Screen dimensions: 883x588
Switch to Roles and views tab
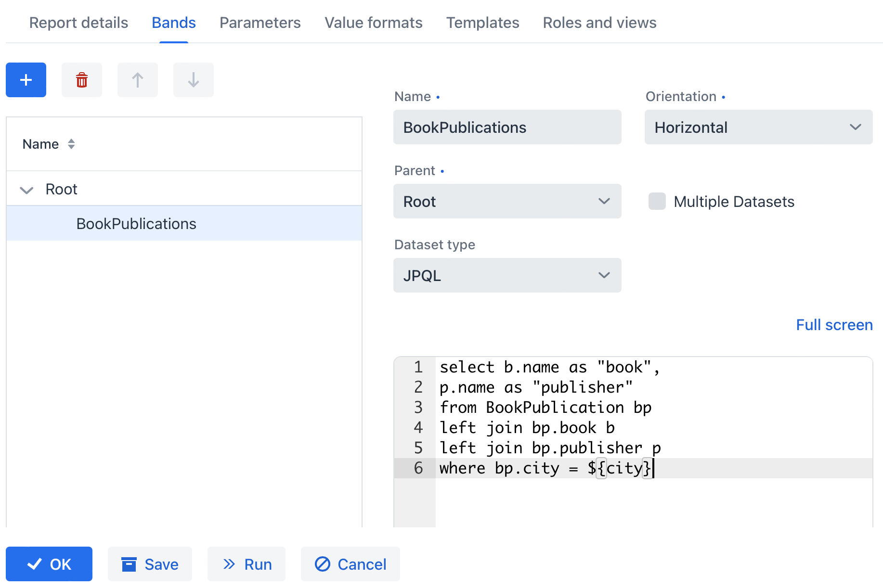(599, 23)
